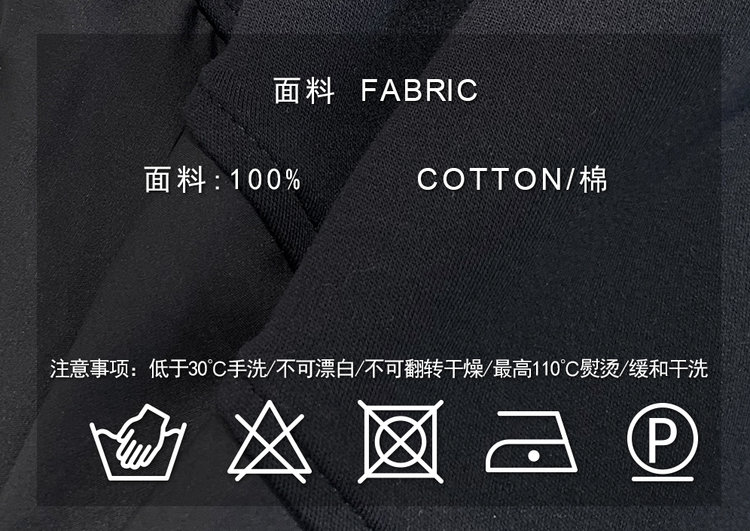
Task: Click the 低于30°C手洗 instruction
Action: (x=207, y=369)
